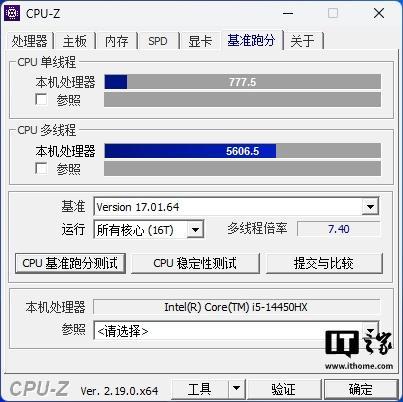403x402 pixels.
Task: Expand the 基准 version dropdown arrow
Action: pos(370,207)
